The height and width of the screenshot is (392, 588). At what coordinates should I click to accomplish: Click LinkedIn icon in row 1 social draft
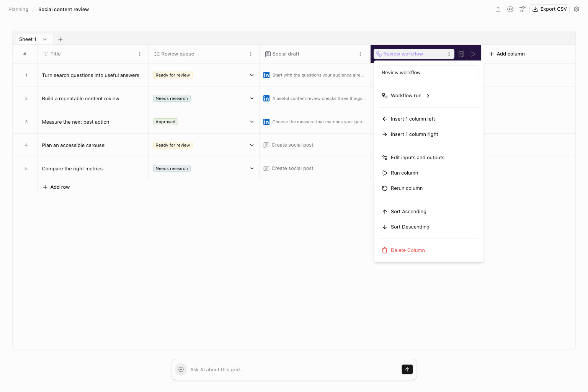266,75
